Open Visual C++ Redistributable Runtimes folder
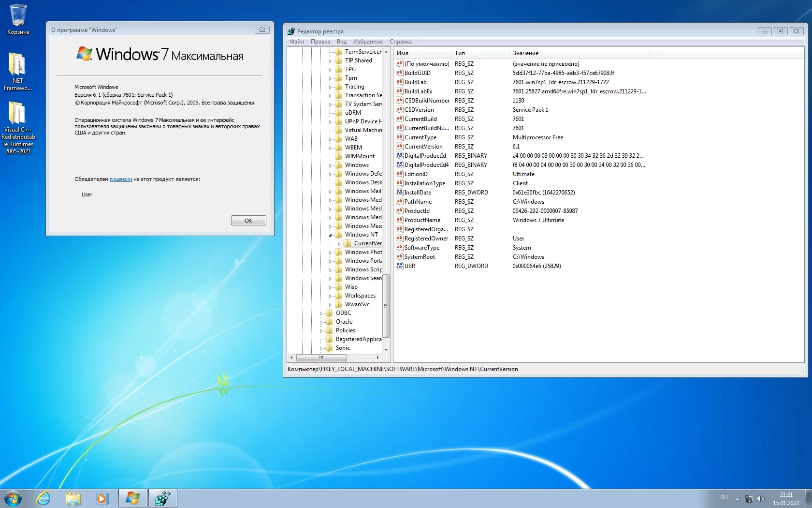This screenshot has height=508, width=812. point(18,127)
